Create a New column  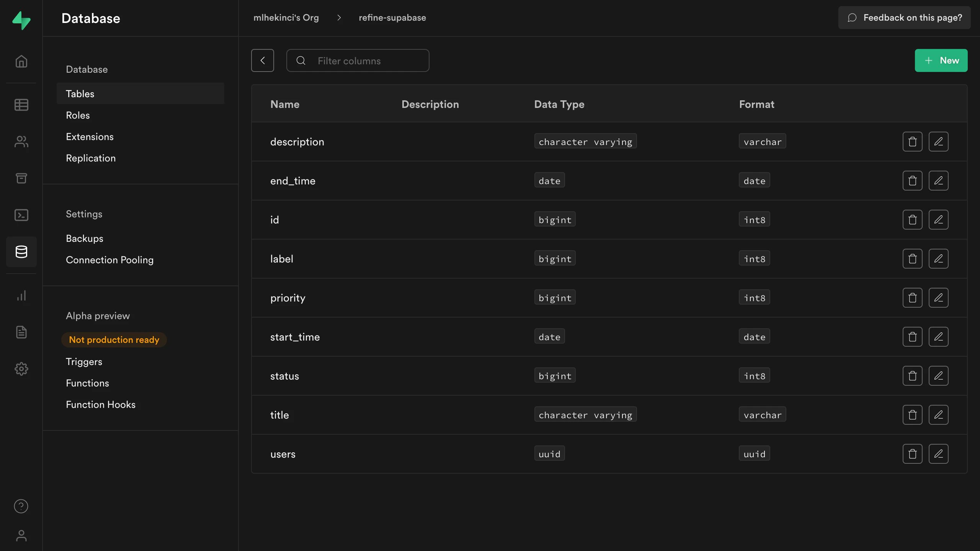pos(941,60)
